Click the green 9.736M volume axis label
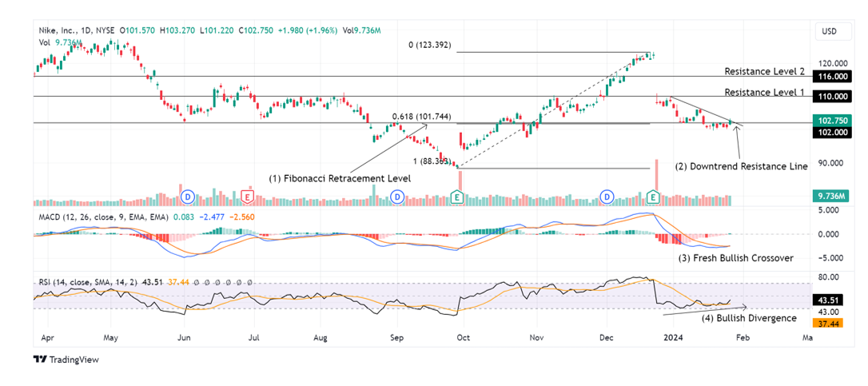The image size is (868, 386). point(830,196)
